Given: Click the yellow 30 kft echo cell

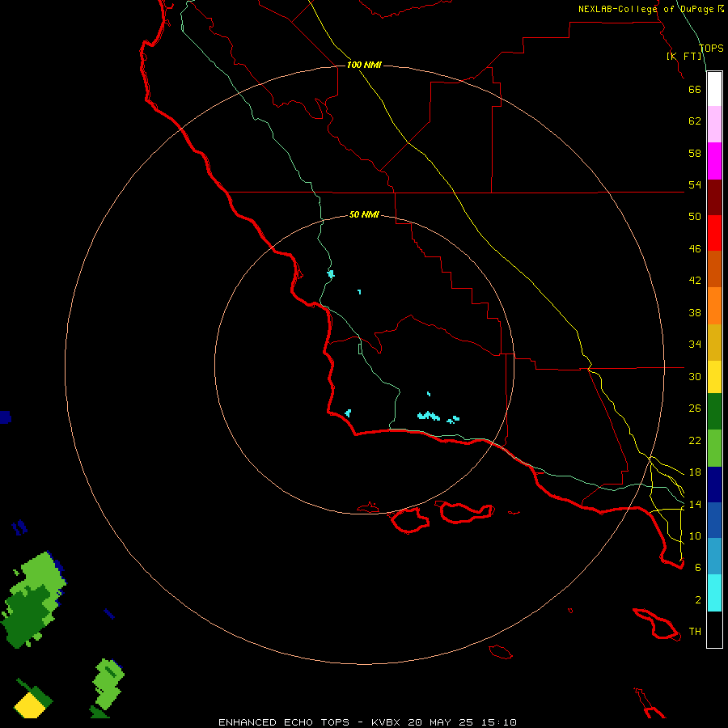Looking at the screenshot, I should click(29, 705).
